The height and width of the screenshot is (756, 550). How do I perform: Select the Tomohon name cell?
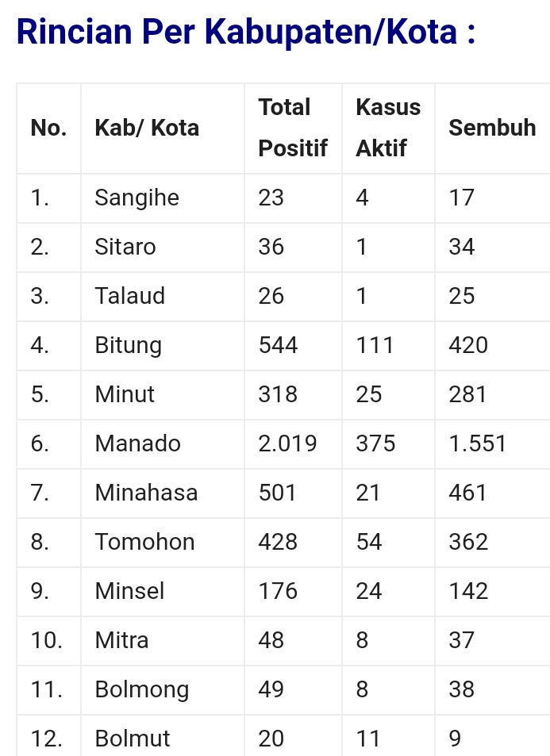click(x=144, y=542)
